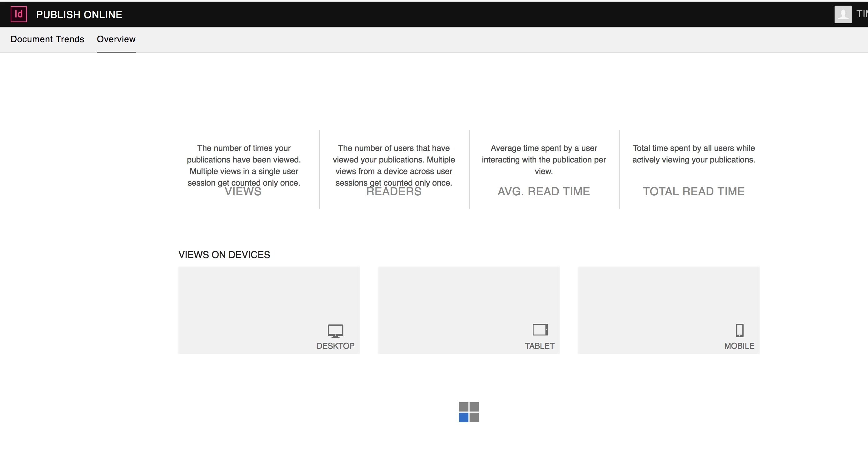This screenshot has height=460, width=868.
Task: Click the PUBLISH ONLINE header title
Action: click(x=79, y=14)
